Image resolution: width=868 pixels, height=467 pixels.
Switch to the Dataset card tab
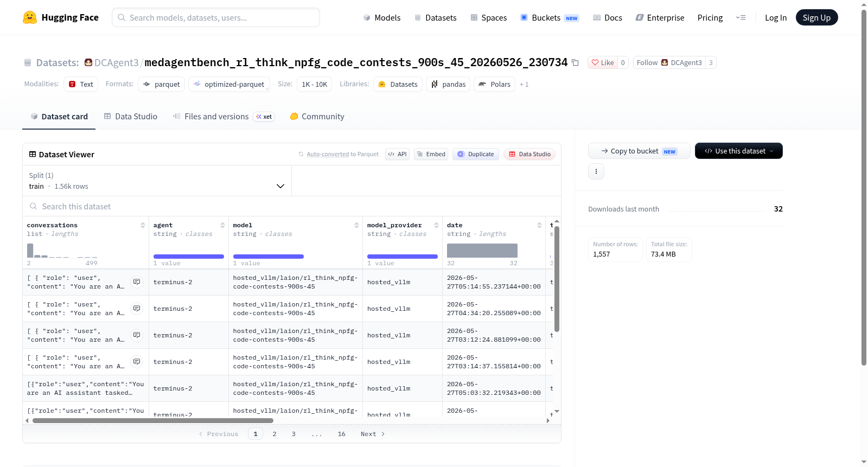click(x=59, y=117)
